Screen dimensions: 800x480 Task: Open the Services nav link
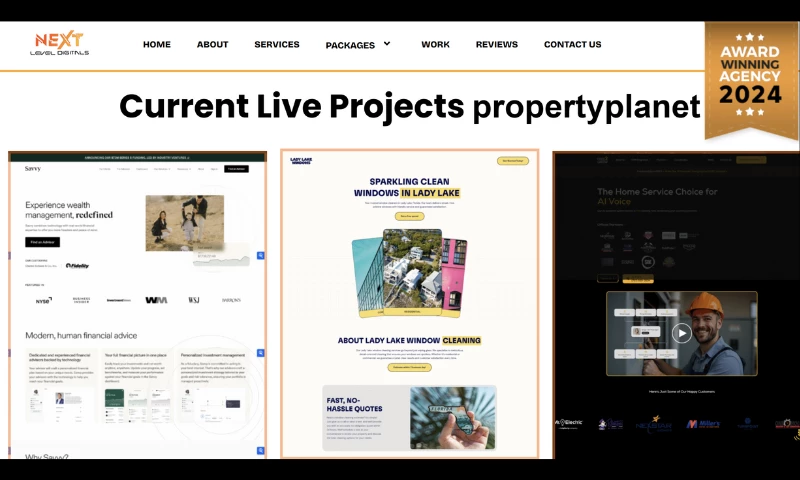[277, 45]
